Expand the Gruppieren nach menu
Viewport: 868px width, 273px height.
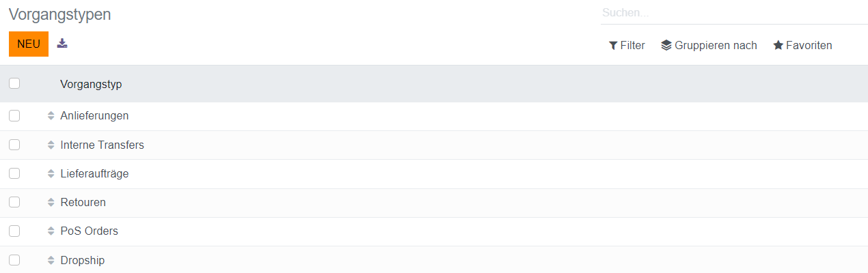(709, 46)
